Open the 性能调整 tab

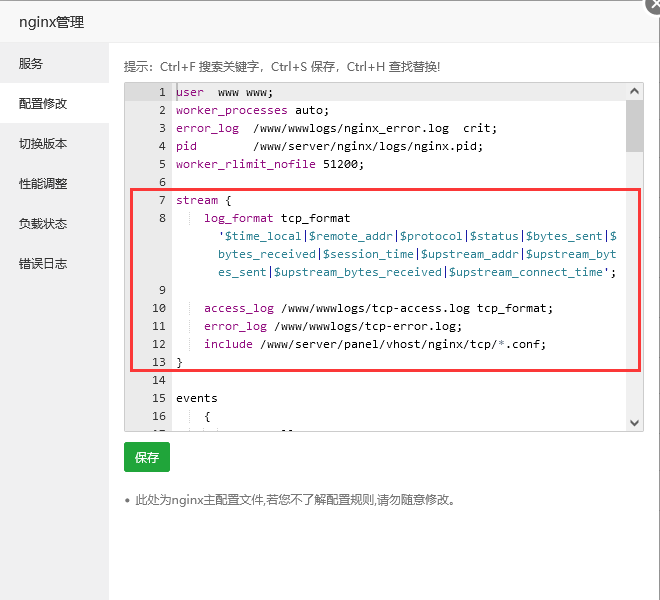point(54,184)
